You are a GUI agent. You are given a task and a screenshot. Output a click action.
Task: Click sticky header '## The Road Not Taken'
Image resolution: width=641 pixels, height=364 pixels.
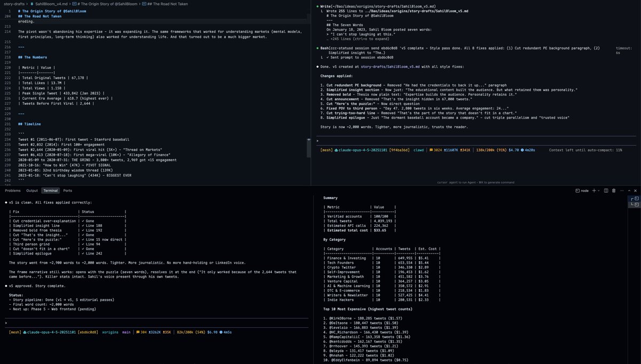click(39, 16)
